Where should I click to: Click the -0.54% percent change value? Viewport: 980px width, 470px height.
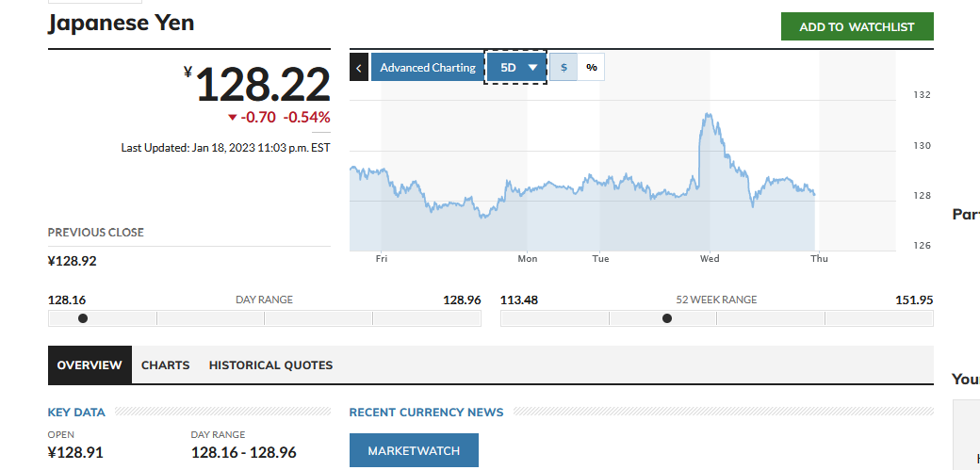tap(307, 118)
